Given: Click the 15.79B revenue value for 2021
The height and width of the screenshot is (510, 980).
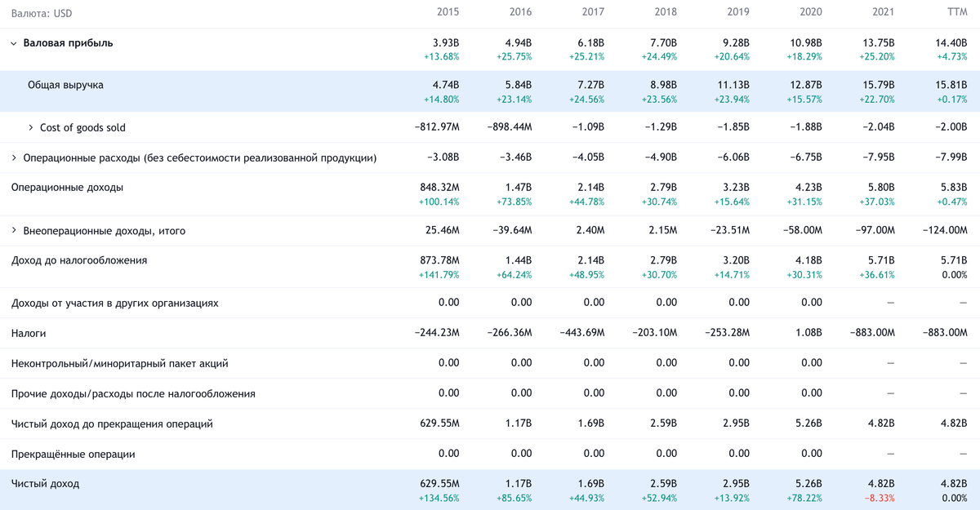Looking at the screenshot, I should (x=879, y=85).
